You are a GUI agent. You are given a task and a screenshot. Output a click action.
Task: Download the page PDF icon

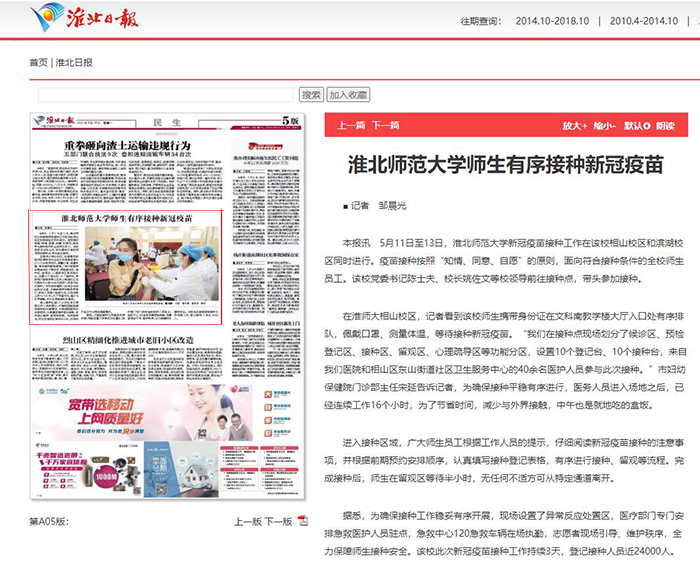303,521
